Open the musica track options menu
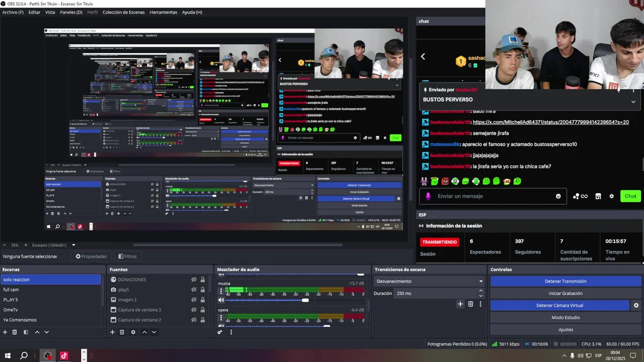644x362 pixels. click(x=221, y=291)
